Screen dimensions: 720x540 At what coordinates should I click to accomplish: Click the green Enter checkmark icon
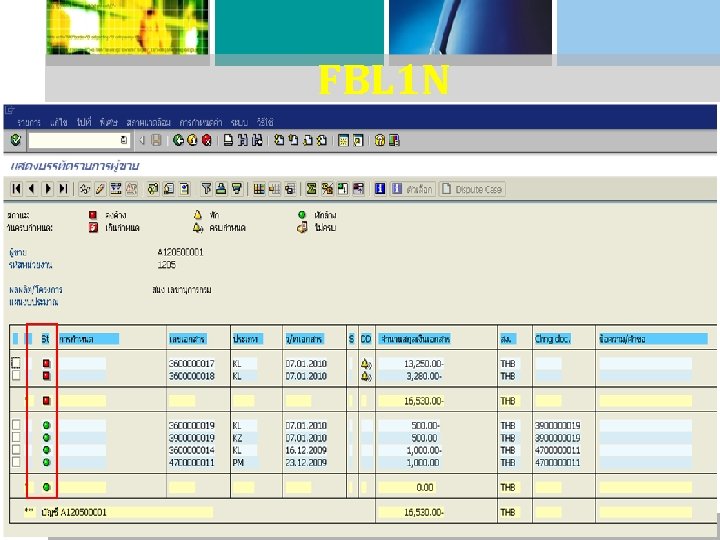coord(15,141)
